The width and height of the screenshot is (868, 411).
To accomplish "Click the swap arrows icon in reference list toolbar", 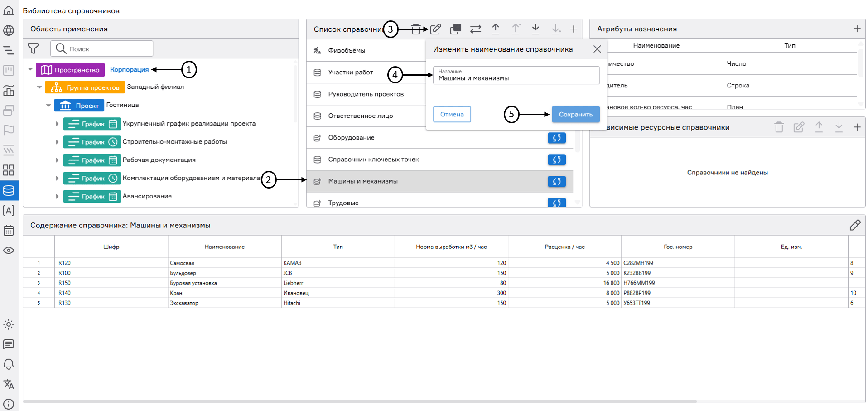I will (x=476, y=29).
